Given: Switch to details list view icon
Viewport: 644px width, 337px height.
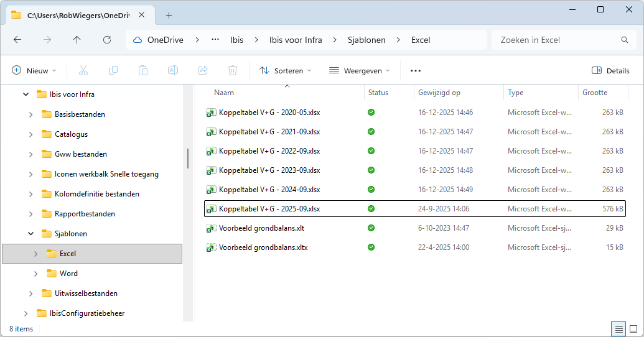Looking at the screenshot, I should click(x=618, y=329).
